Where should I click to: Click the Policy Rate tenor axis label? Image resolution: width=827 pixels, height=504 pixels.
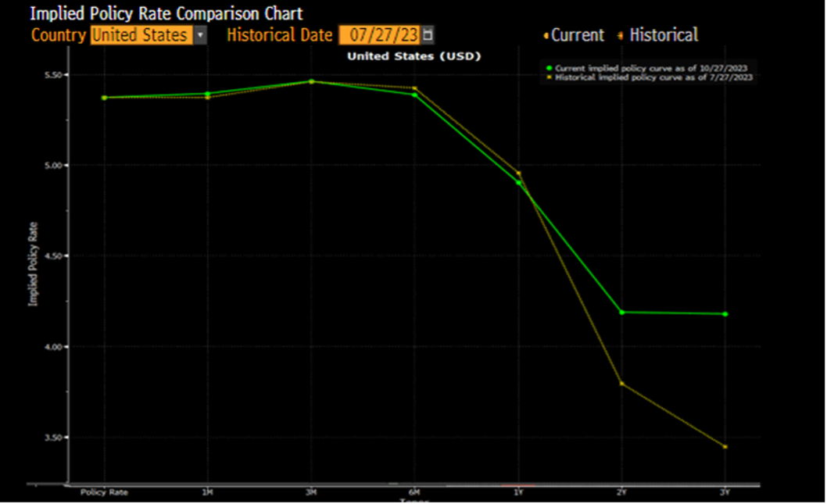[104, 493]
